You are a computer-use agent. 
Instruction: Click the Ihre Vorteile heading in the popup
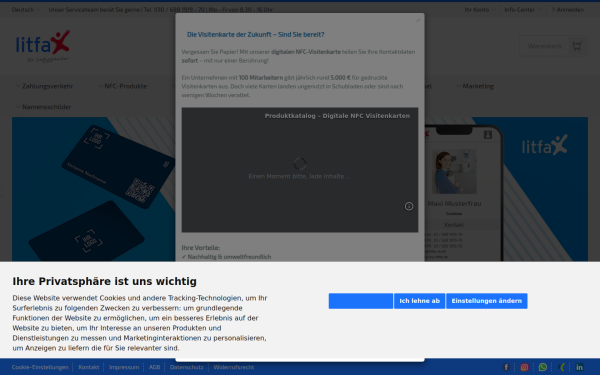pyautogui.click(x=201, y=248)
